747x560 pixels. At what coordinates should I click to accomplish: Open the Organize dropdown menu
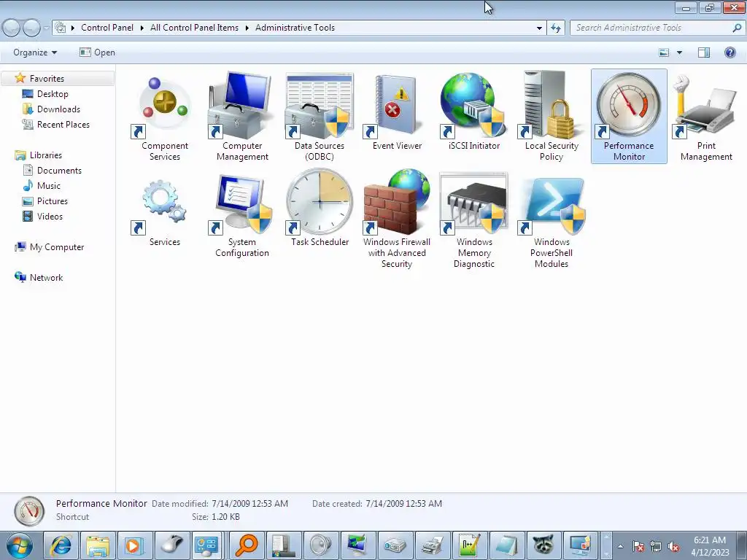tap(35, 52)
